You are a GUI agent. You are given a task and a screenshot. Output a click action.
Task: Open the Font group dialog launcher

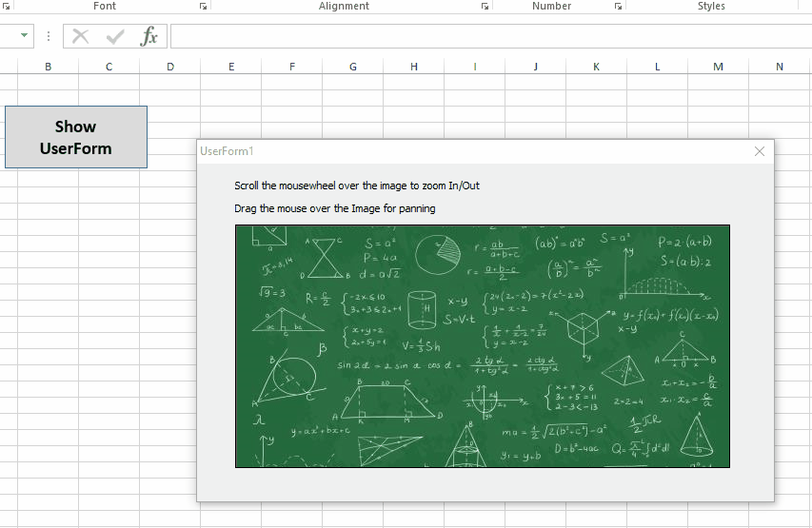tap(203, 7)
